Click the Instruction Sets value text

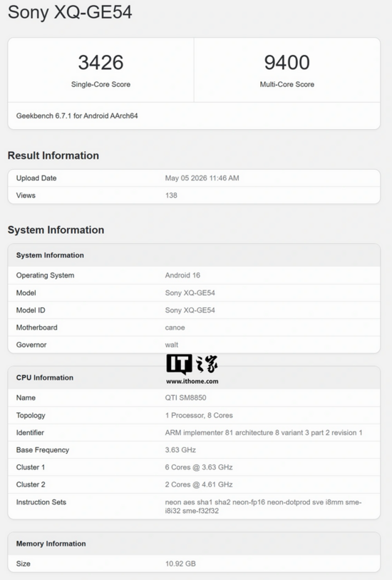[x=263, y=507]
